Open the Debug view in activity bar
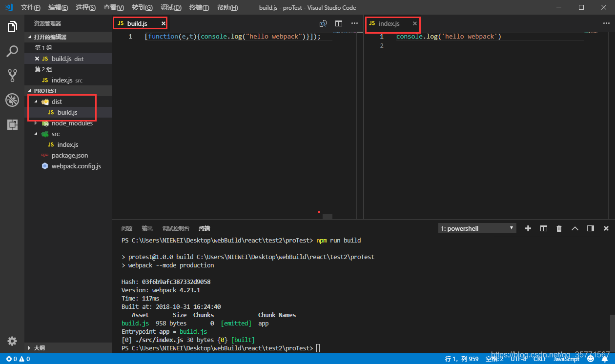 click(12, 100)
